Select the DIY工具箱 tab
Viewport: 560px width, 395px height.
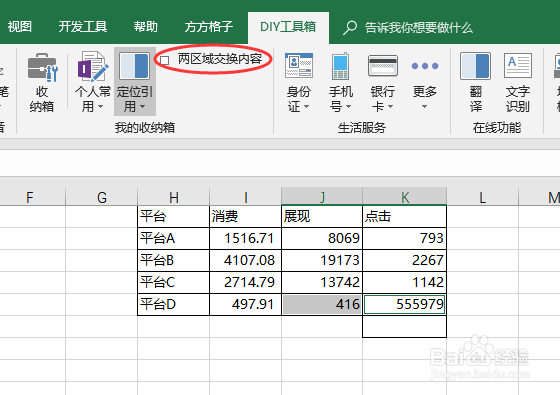(x=288, y=27)
